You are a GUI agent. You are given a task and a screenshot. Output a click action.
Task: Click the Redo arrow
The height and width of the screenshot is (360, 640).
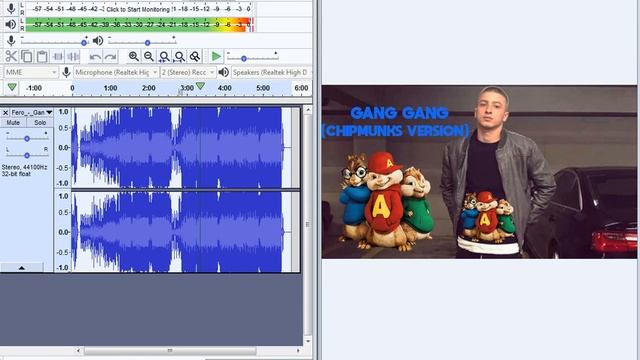tap(111, 56)
